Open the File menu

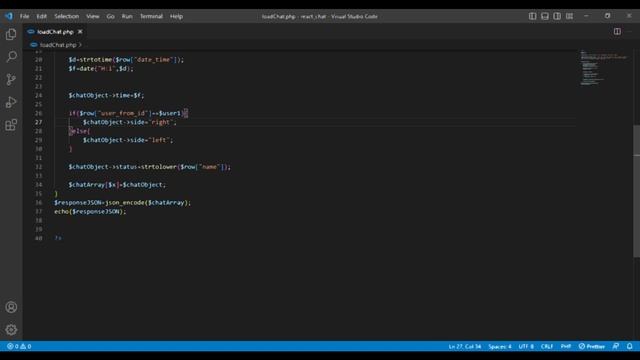tap(24, 16)
